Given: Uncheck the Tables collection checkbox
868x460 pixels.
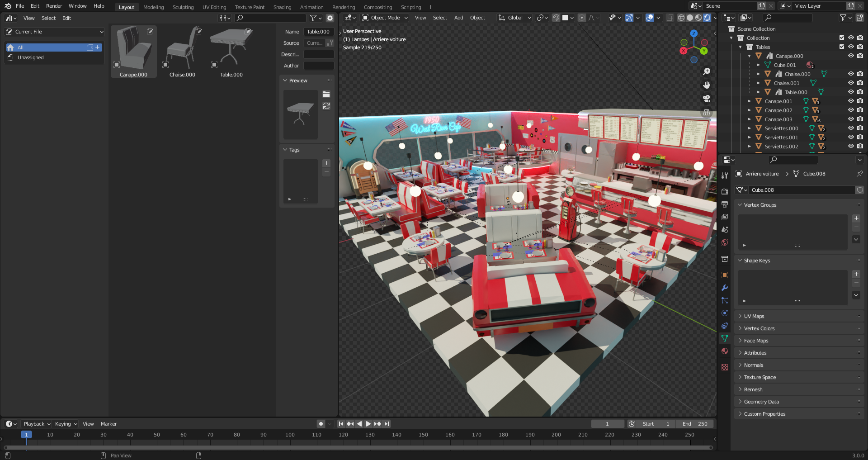Looking at the screenshot, I should coord(842,47).
